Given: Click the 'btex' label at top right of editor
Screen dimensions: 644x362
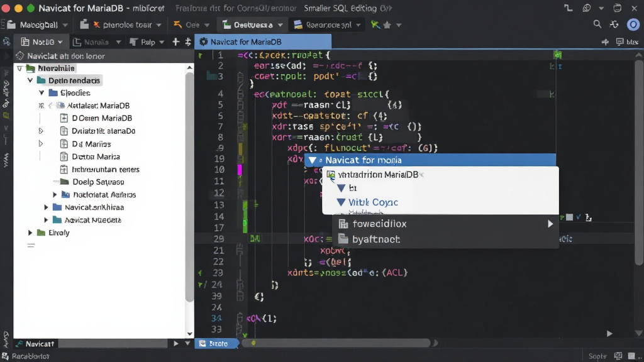Looking at the screenshot, I should 633,42.
